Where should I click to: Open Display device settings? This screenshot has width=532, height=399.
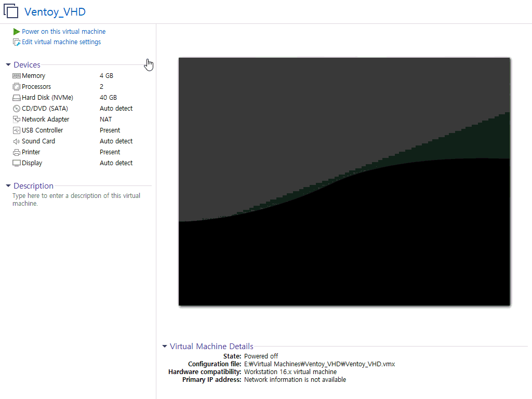32,163
